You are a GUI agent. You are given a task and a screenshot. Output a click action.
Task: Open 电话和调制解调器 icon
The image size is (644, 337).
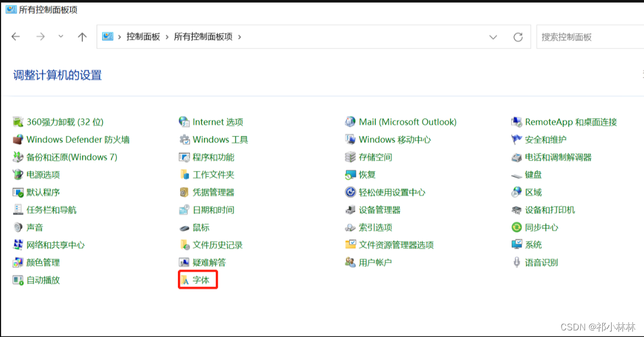tap(516, 157)
